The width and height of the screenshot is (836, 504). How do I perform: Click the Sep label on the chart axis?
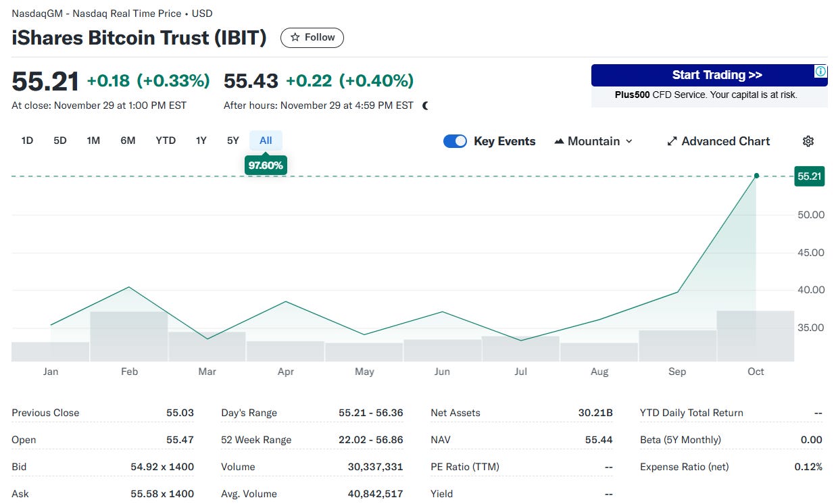[x=677, y=372]
